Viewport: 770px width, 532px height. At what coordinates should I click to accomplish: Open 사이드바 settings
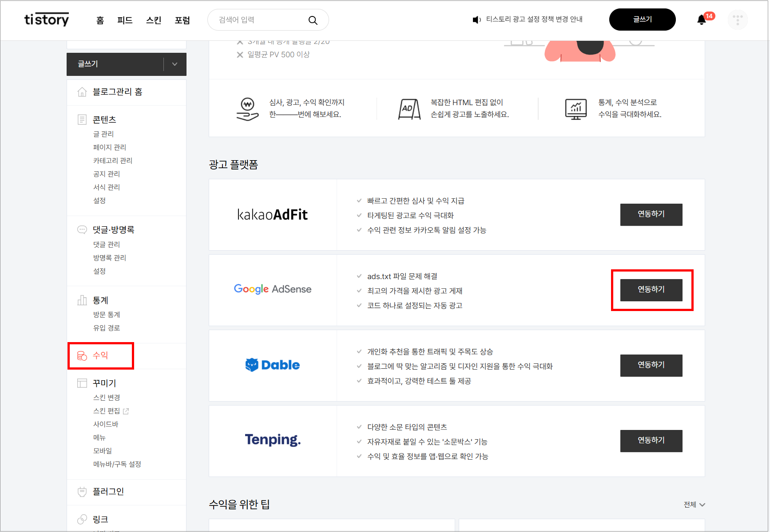[x=106, y=424]
